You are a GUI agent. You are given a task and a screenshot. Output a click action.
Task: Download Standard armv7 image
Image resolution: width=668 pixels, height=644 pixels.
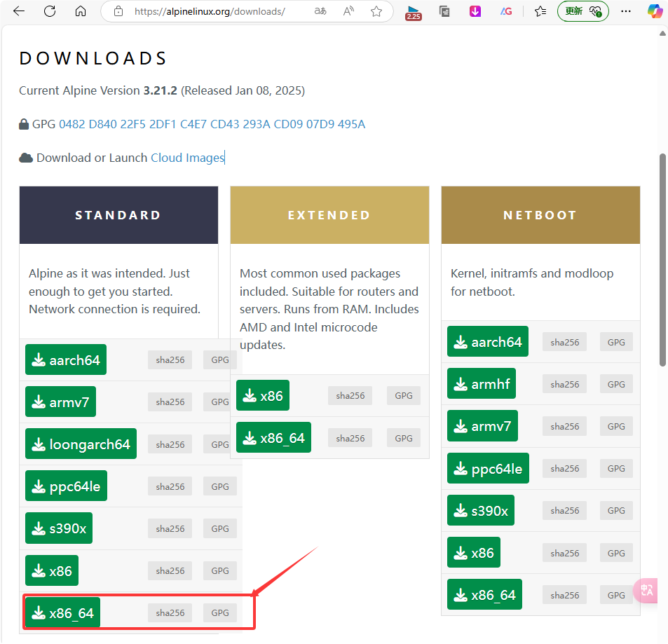pos(60,402)
